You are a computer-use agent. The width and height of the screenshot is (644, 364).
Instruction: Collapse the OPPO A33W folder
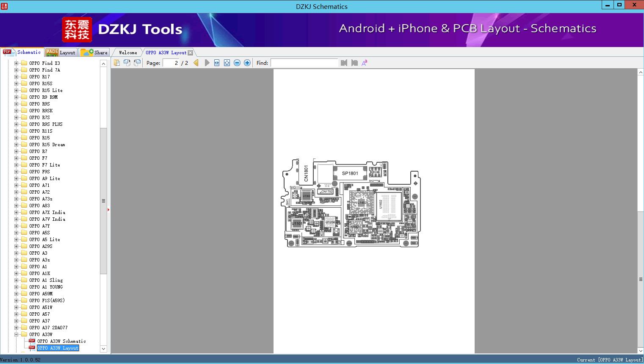pyautogui.click(x=17, y=334)
